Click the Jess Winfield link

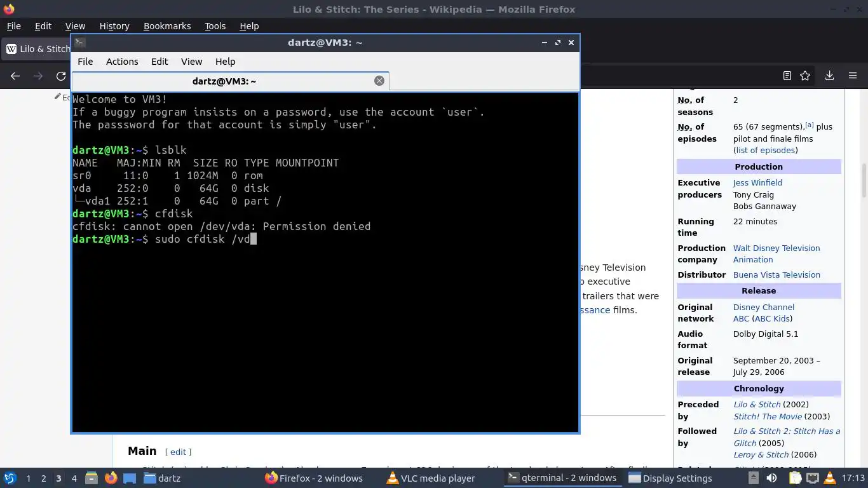click(x=757, y=182)
